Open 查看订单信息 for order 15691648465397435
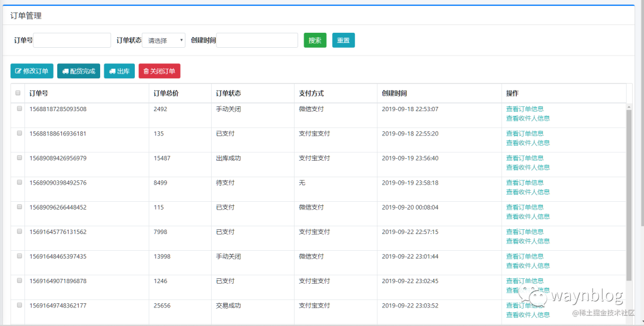 525,256
